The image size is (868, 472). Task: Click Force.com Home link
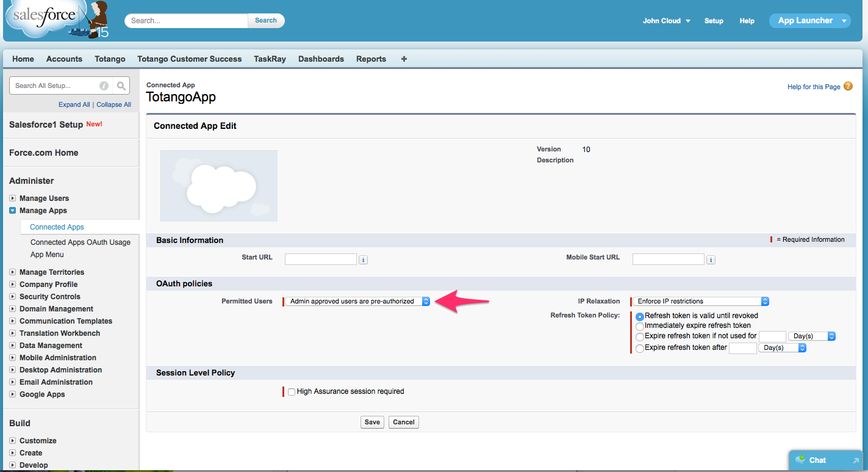coord(44,153)
